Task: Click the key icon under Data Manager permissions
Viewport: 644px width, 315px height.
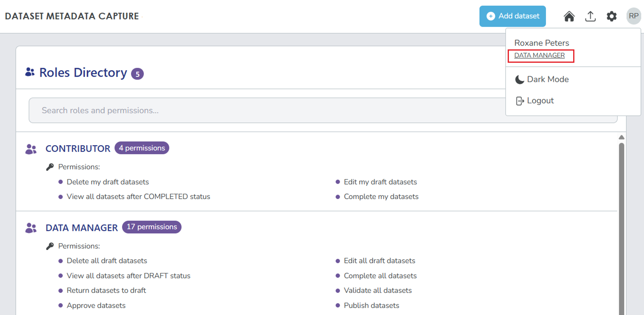Action: (x=50, y=246)
